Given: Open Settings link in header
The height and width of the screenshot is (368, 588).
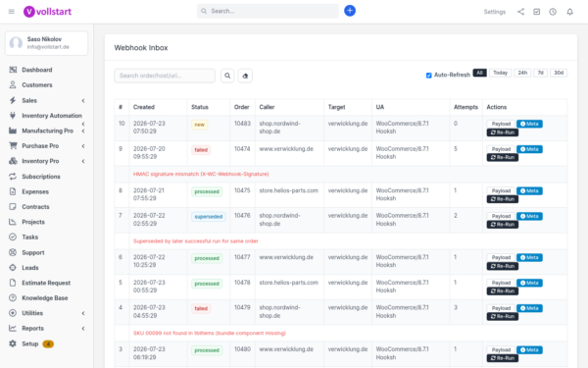Looking at the screenshot, I should point(494,12).
